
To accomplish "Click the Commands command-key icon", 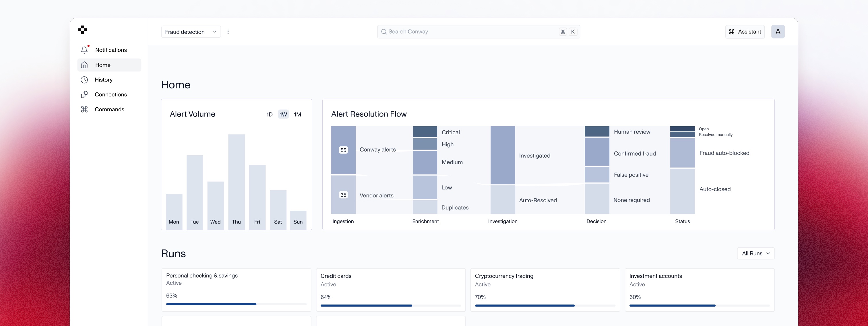I will pyautogui.click(x=84, y=109).
